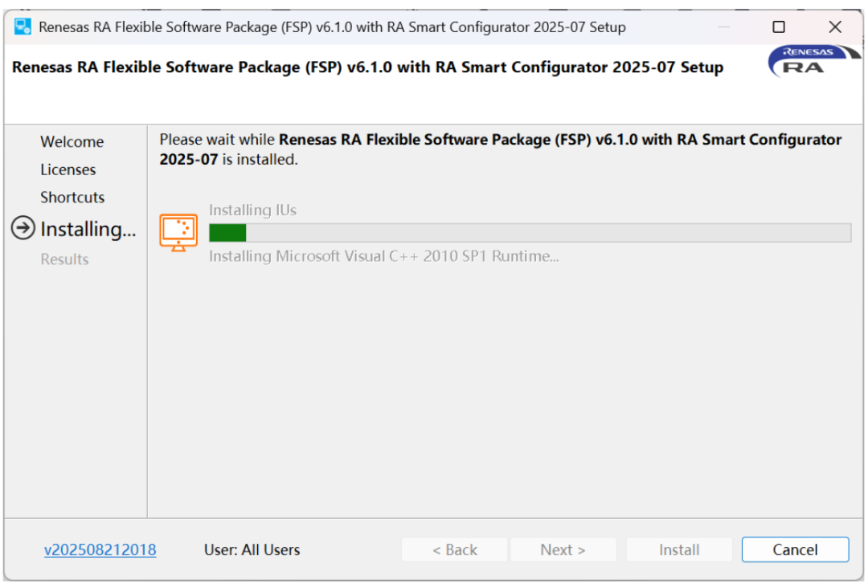
Task: Click the arrow icon beside Installing step
Action: 23,229
